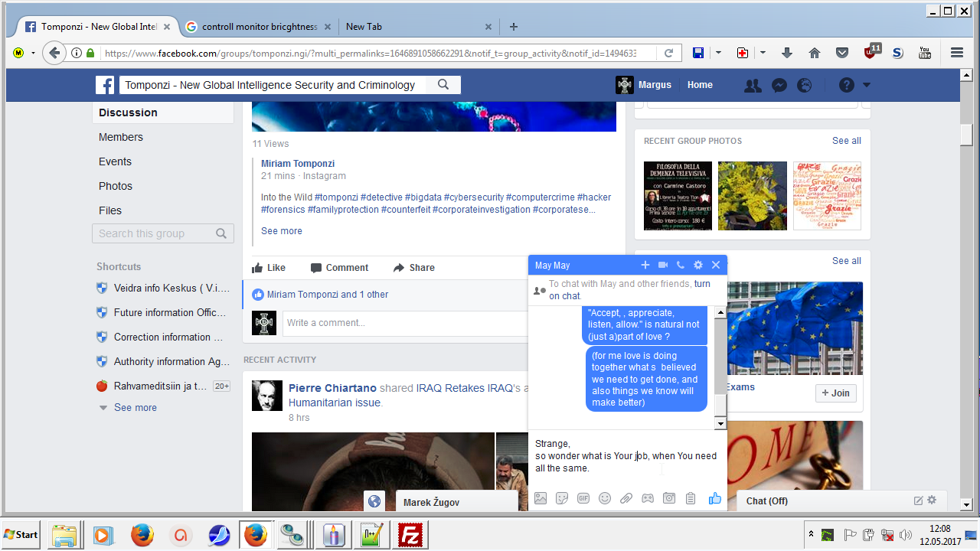Start a video call with May May
This screenshot has width=980, height=551.
663,265
